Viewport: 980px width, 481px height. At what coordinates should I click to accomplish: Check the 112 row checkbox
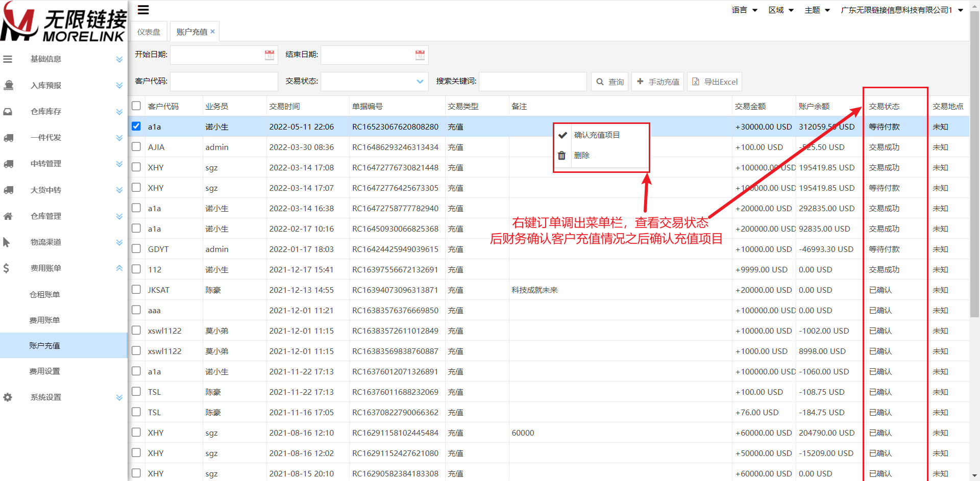pyautogui.click(x=136, y=269)
